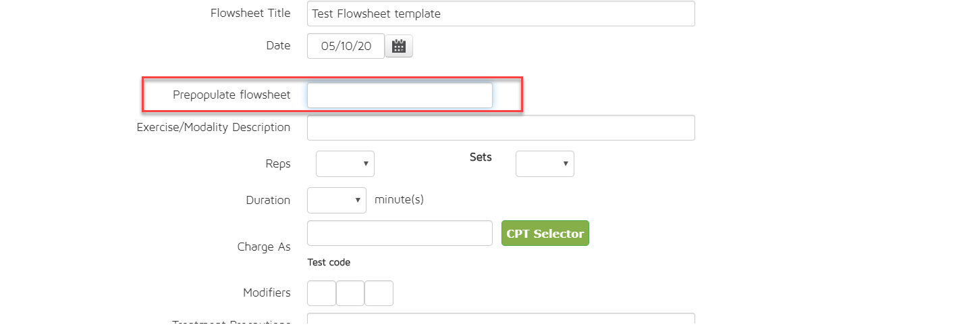The width and height of the screenshot is (980, 329).
Task: Select the third Modifiers box
Action: (379, 293)
